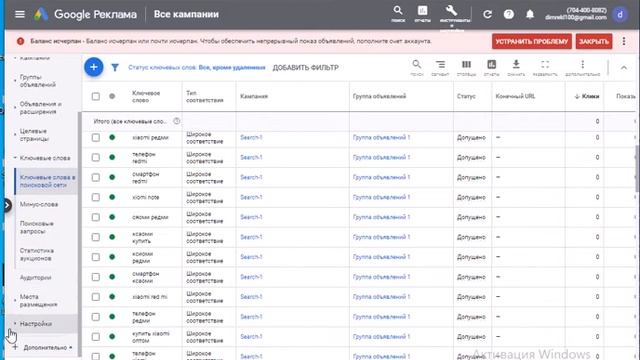Screen dimensions: 640x360
Task: Check the 'ксаоми купить' keyword row
Action: [96, 237]
